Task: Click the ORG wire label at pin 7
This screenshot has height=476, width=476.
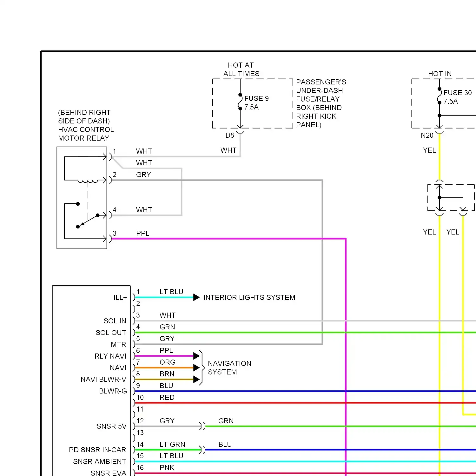Action: [168, 362]
